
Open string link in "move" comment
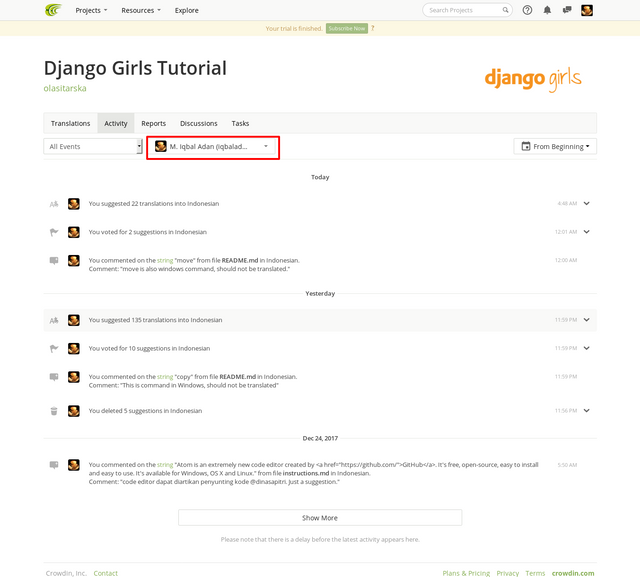165,260
